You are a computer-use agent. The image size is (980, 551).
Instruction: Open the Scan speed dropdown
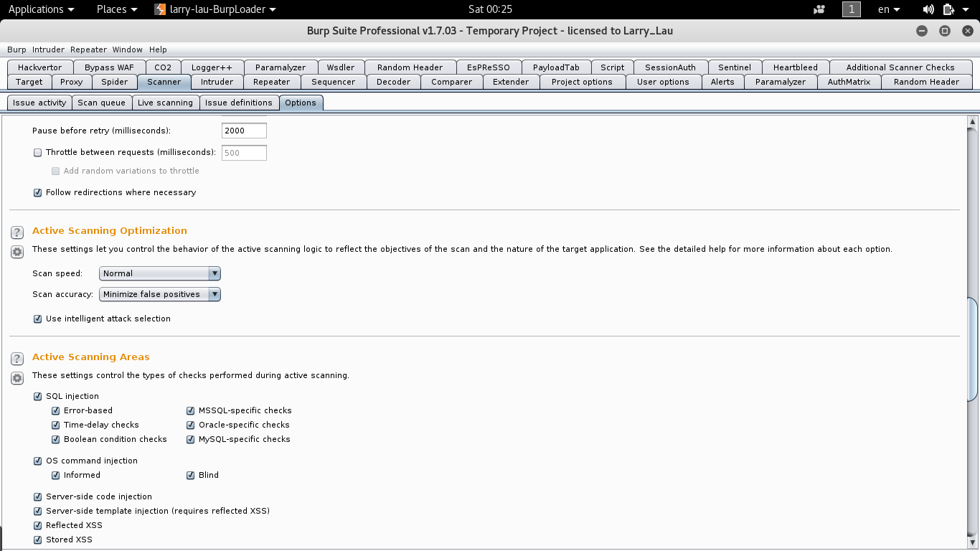[159, 273]
